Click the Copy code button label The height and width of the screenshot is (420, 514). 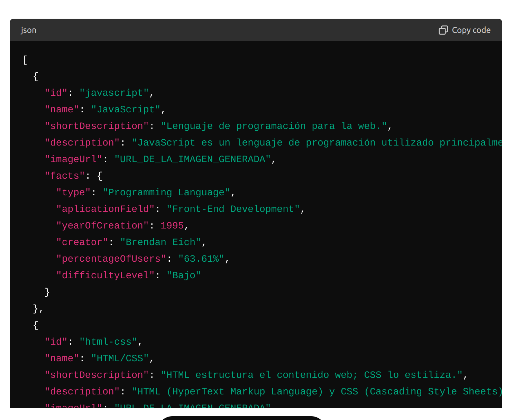point(471,30)
